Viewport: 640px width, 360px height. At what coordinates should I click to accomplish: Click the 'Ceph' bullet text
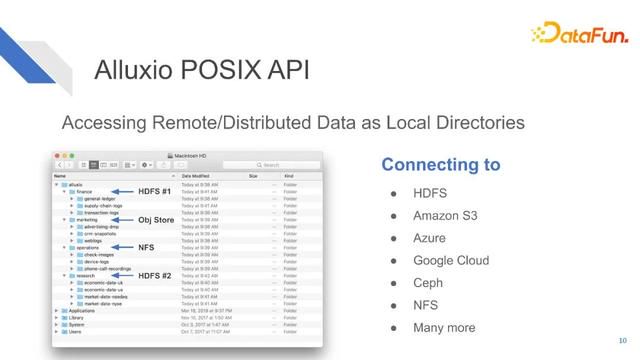pyautogui.click(x=428, y=283)
